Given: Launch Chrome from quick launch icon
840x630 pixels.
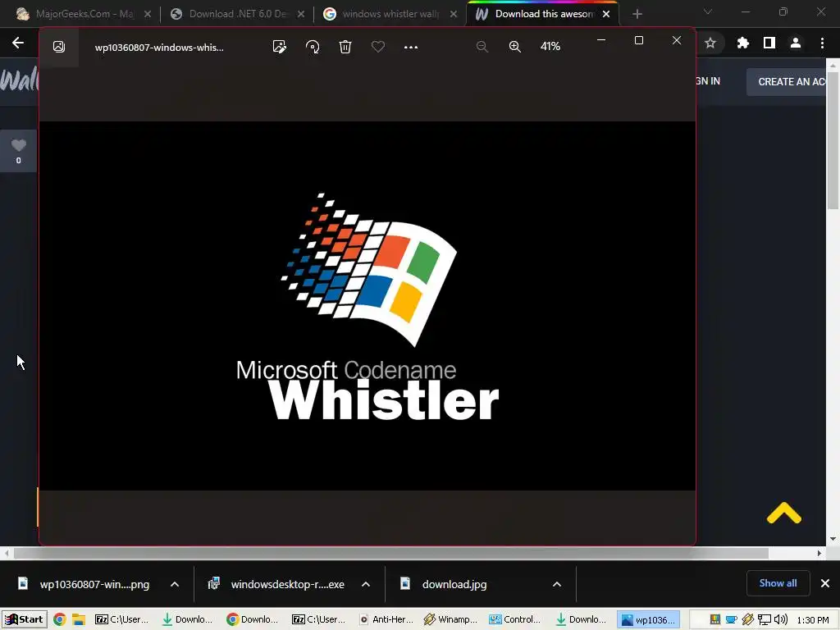Looking at the screenshot, I should click(59, 619).
